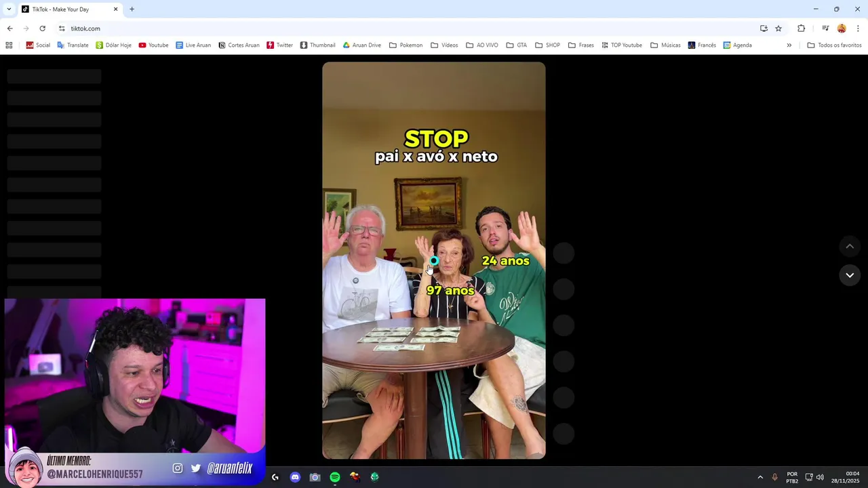Expand the Pokemon bookmark folder

[x=406, y=45]
